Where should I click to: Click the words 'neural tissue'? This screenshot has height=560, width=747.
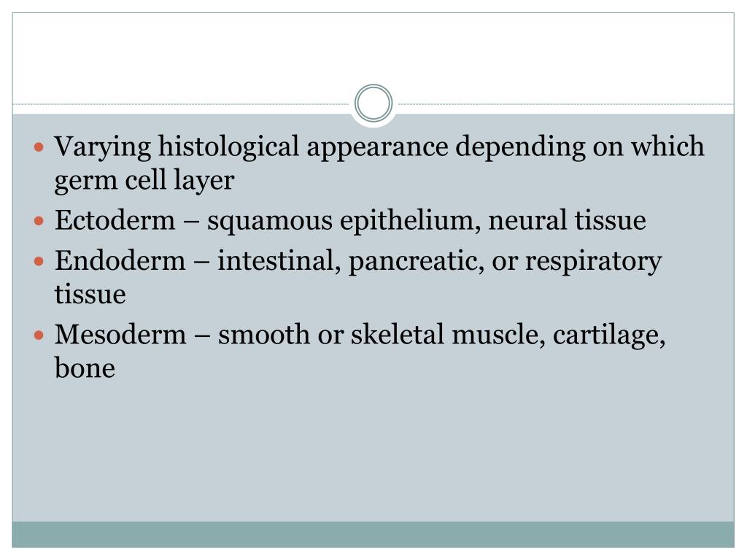(567, 220)
